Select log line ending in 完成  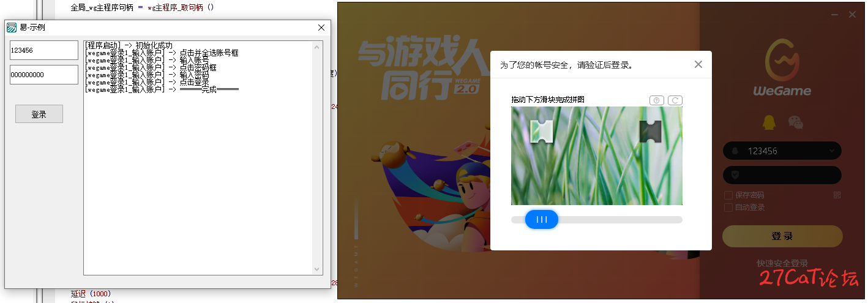click(162, 90)
